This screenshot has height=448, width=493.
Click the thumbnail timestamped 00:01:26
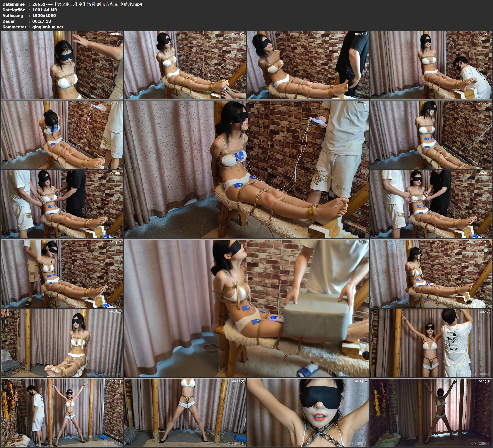pos(62,65)
